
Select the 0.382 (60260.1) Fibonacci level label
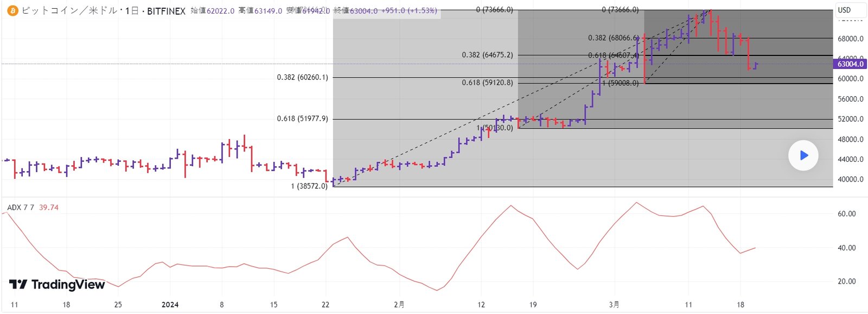[x=302, y=77]
